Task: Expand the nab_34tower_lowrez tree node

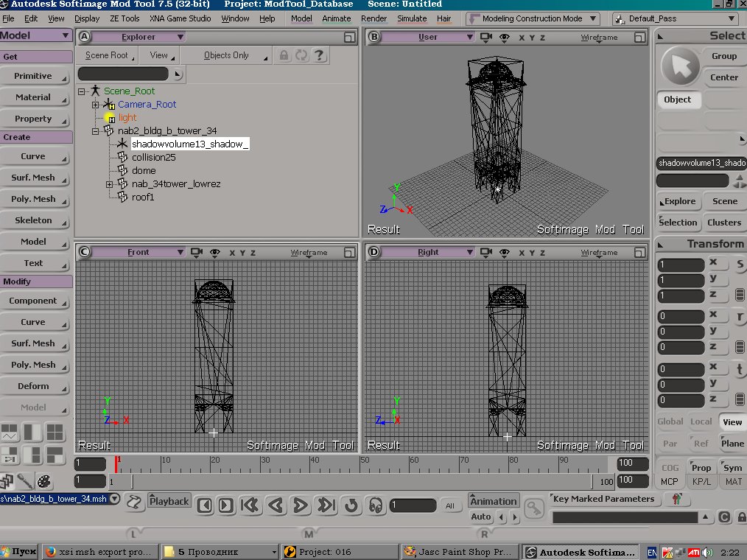Action: click(x=109, y=184)
